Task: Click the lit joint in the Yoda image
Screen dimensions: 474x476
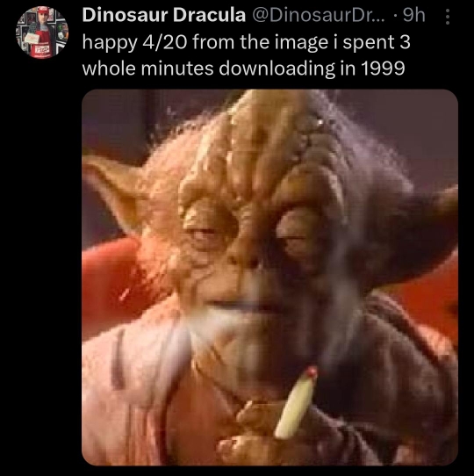Action: point(297,402)
